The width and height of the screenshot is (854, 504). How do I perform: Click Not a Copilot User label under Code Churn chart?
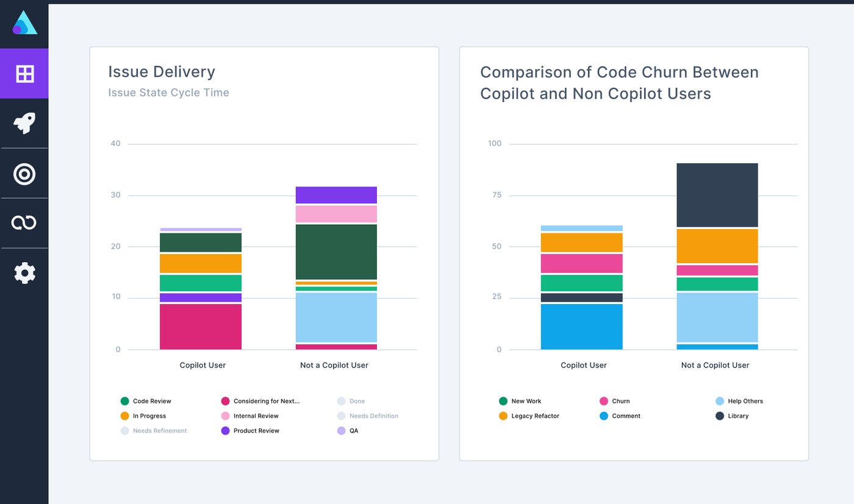715,365
